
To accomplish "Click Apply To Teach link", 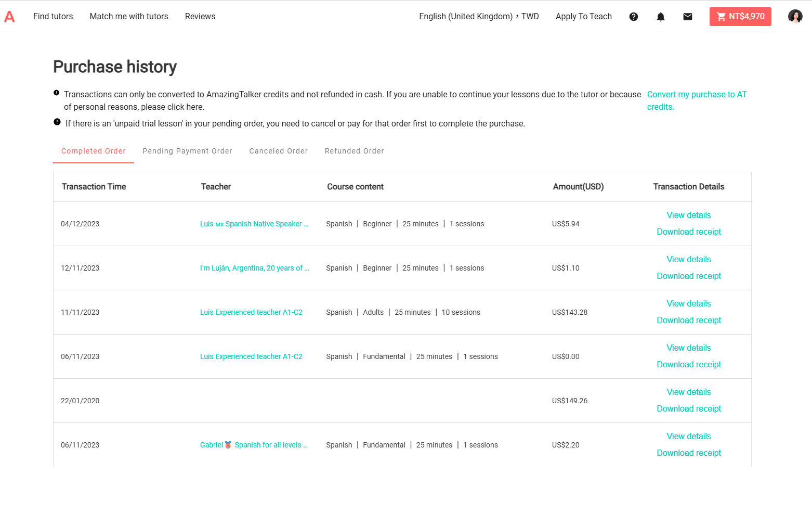I will tap(583, 17).
